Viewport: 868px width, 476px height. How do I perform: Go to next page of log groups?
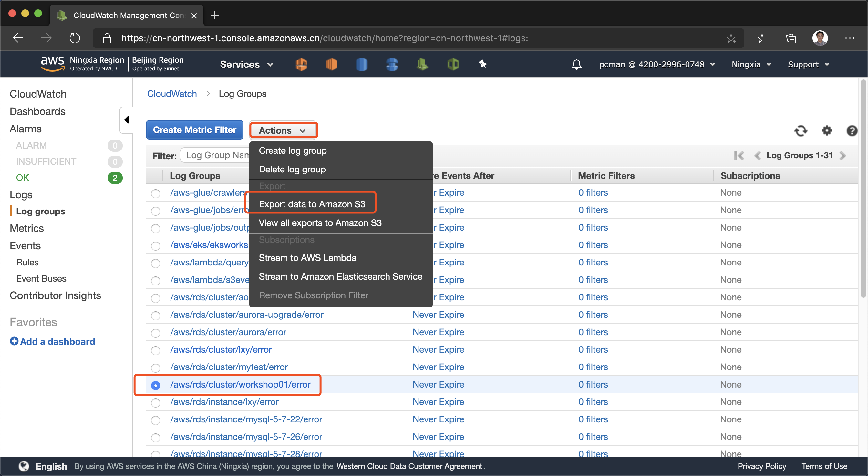tap(843, 156)
